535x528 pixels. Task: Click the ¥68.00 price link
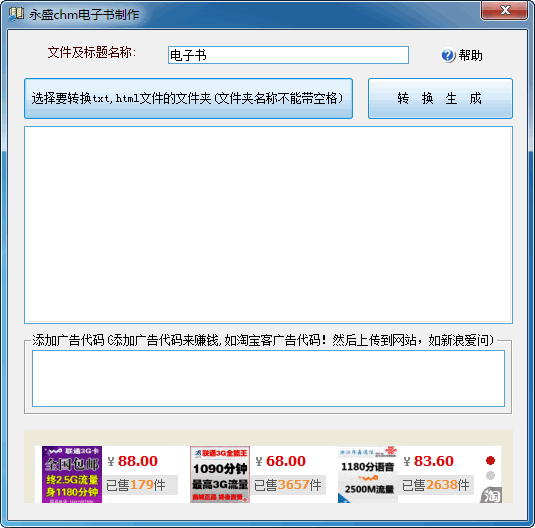[280, 461]
